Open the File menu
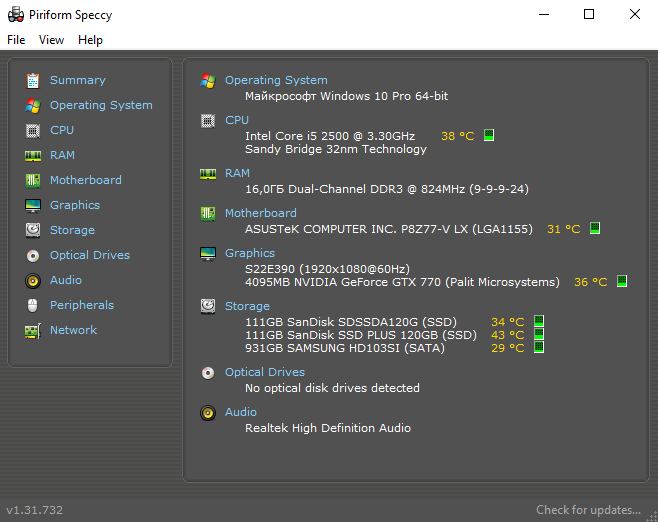This screenshot has height=522, width=658. click(x=16, y=40)
